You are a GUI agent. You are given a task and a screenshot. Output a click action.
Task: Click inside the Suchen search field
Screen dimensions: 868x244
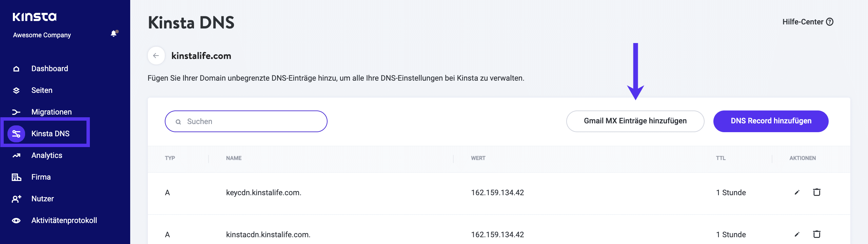tap(246, 121)
